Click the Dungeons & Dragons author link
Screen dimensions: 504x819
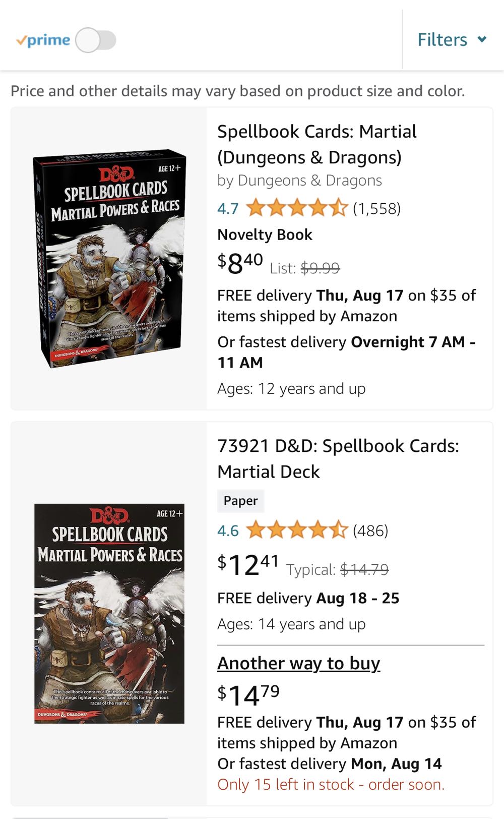(x=311, y=180)
